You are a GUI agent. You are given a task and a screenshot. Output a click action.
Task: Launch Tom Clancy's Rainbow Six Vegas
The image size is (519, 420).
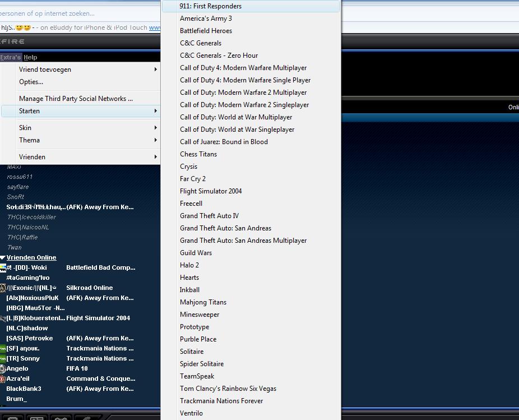pos(251,389)
